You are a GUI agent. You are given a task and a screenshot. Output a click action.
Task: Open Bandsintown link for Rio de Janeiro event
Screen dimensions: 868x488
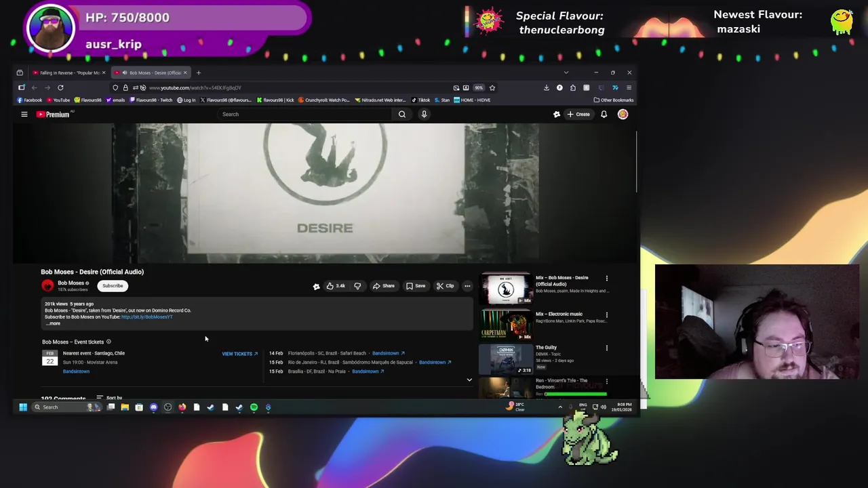point(435,363)
